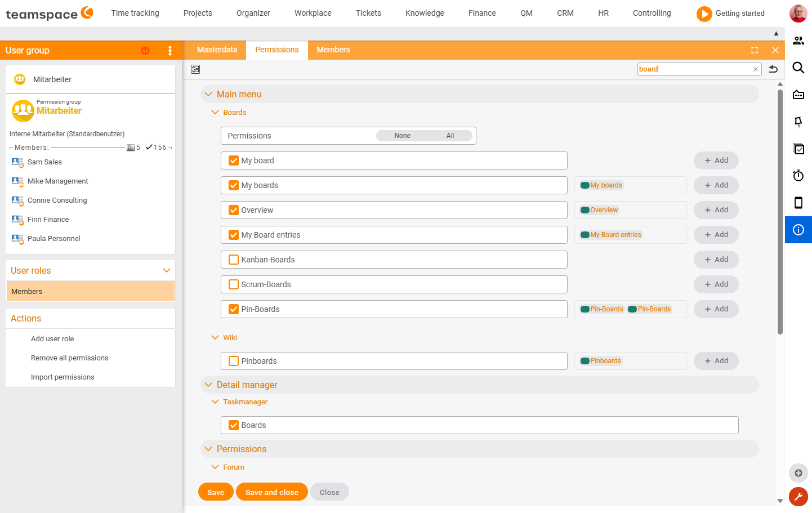Viewport: 812px width, 513px height.
Task: Click the reset undo arrow next to search
Action: coord(773,69)
